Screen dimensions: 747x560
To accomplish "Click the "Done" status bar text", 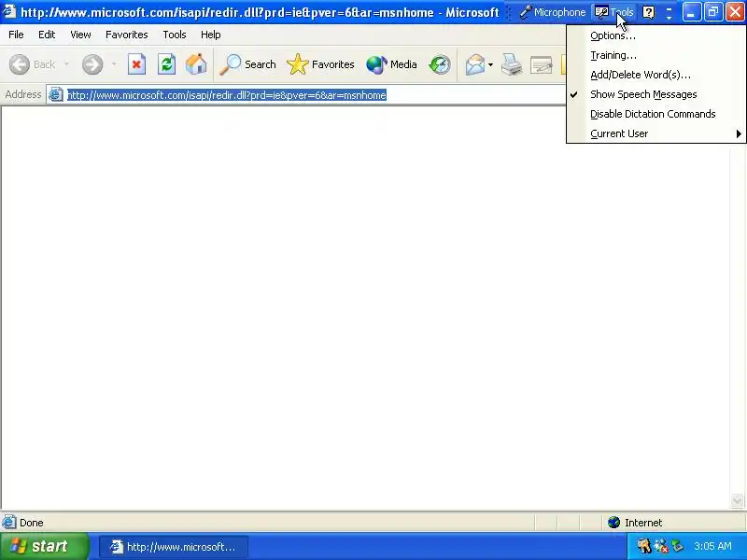I will 32,523.
